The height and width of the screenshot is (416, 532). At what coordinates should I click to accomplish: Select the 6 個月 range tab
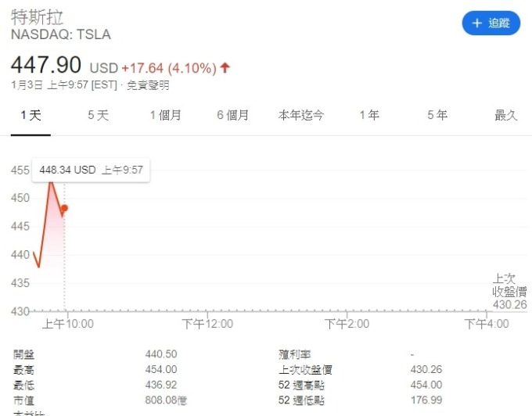[x=233, y=115]
